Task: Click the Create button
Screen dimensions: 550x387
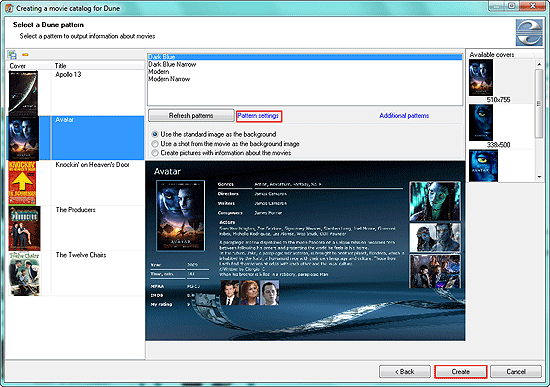Action: [461, 372]
